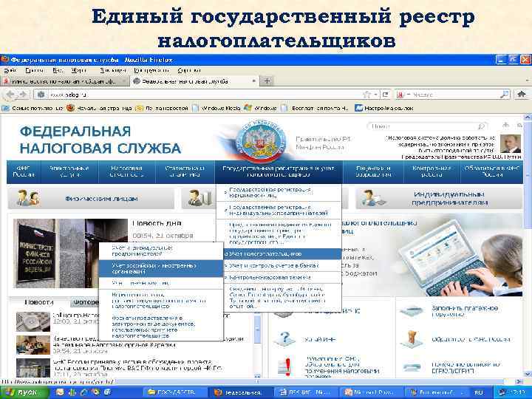
Task: Switch to ГОСУДАРСТВ... folder taskbar button
Action: tap(175, 392)
